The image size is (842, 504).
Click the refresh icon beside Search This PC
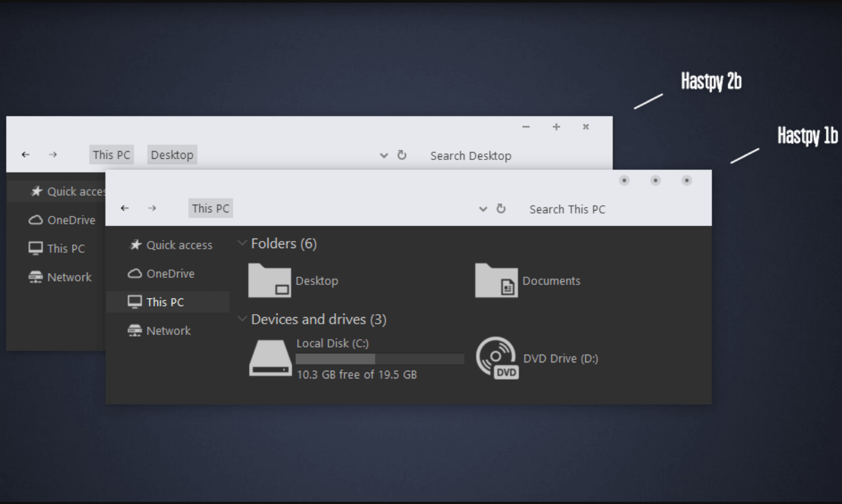(501, 209)
